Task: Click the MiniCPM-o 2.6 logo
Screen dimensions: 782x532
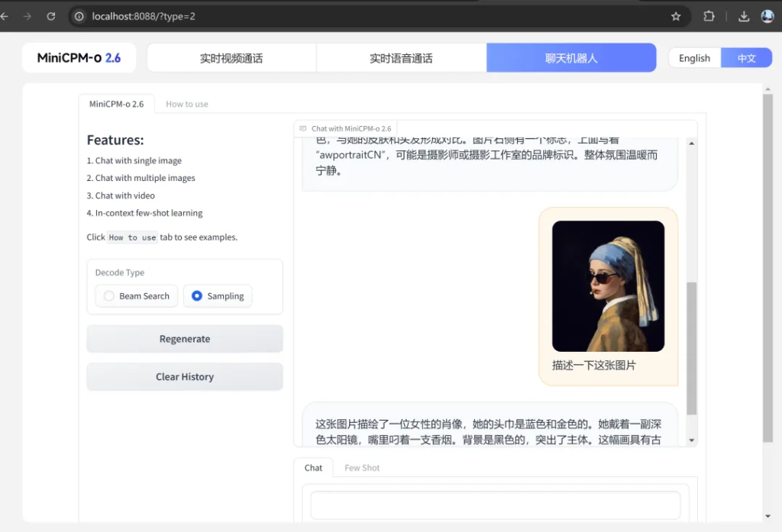Action: point(79,58)
